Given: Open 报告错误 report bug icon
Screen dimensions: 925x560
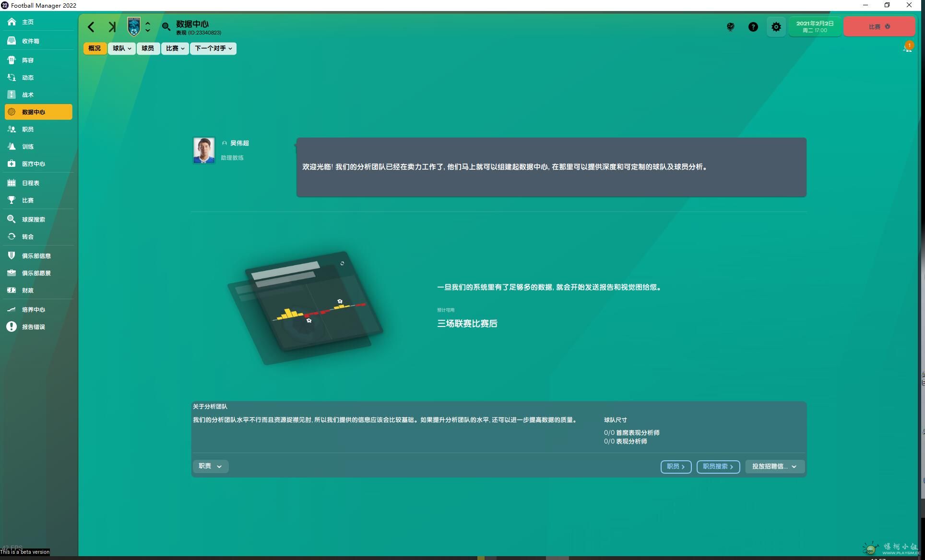Looking at the screenshot, I should click(12, 327).
